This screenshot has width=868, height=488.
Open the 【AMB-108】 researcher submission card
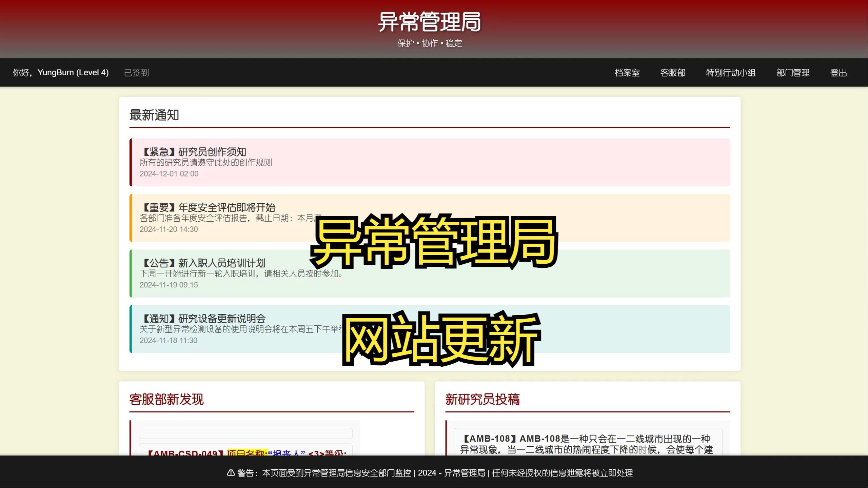(x=588, y=442)
